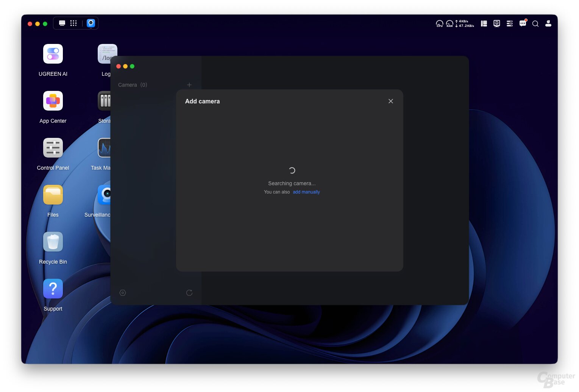Click the UGREEN AI label text
Image resolution: width=579 pixels, height=392 pixels.
tap(53, 74)
